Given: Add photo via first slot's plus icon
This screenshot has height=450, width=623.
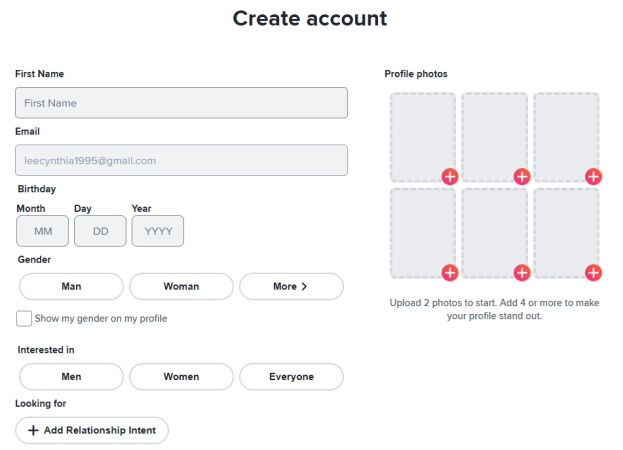Looking at the screenshot, I should pos(450,177).
